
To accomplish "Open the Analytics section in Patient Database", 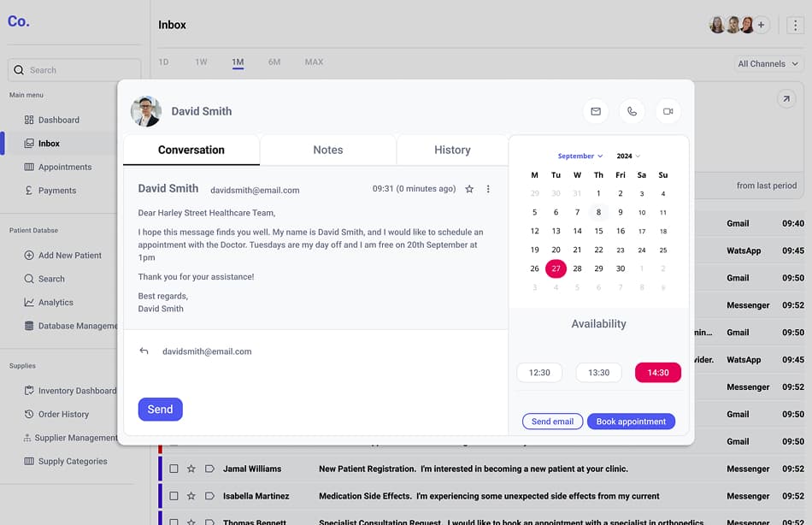I will (x=53, y=302).
